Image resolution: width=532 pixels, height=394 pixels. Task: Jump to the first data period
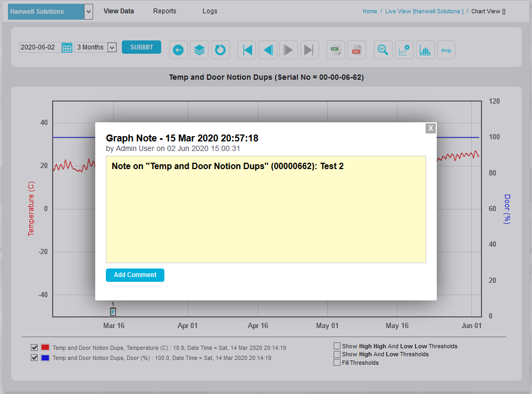coord(247,50)
